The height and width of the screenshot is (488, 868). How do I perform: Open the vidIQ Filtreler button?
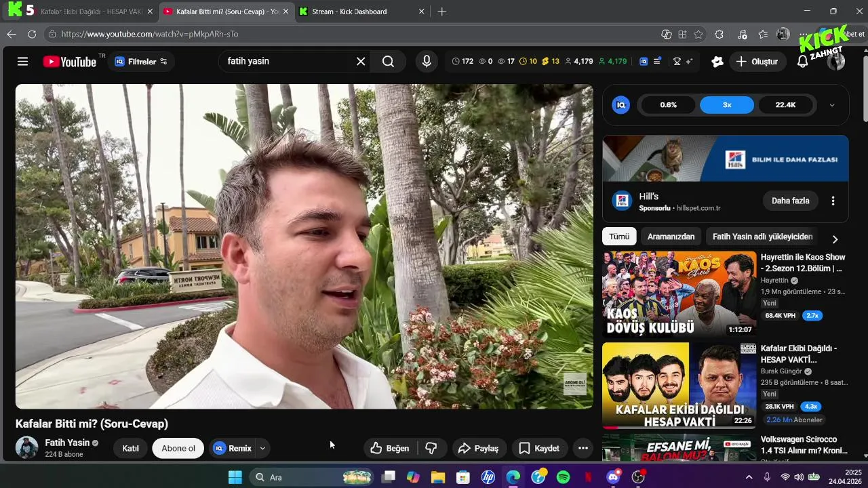[141, 62]
